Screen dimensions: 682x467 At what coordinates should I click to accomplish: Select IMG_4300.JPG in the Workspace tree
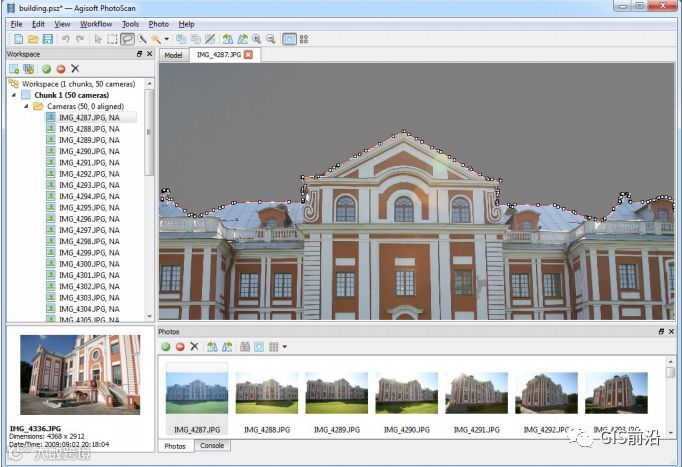[x=89, y=264]
